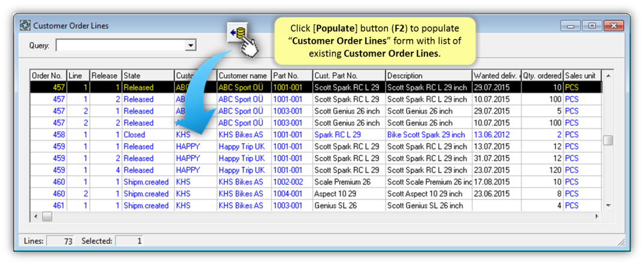
Task: Select part number 1002-002 cell
Action: click(x=292, y=182)
